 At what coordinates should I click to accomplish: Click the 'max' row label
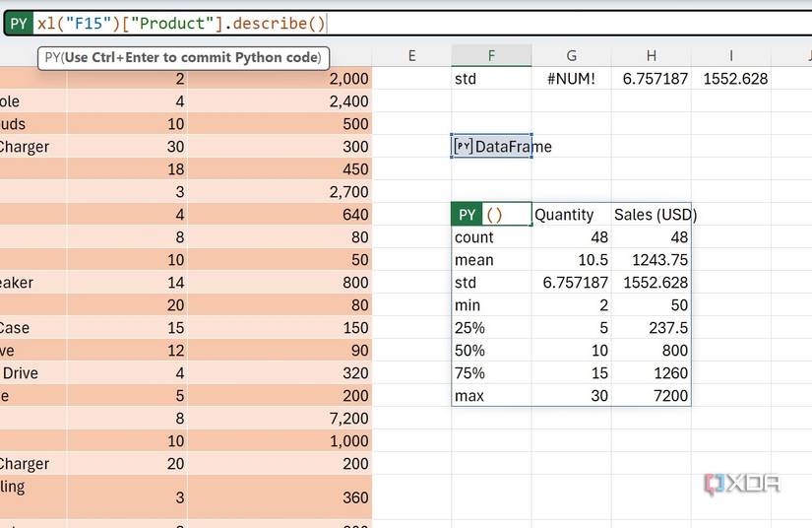coord(491,395)
